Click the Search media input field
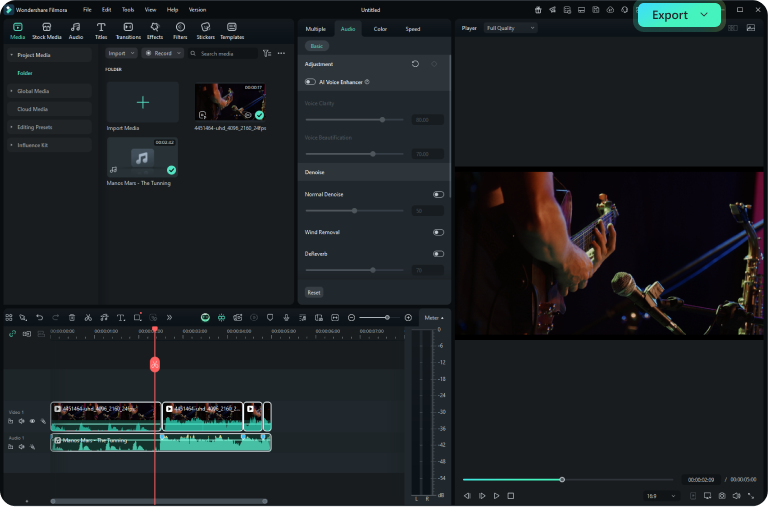768x507 pixels. 223,53
